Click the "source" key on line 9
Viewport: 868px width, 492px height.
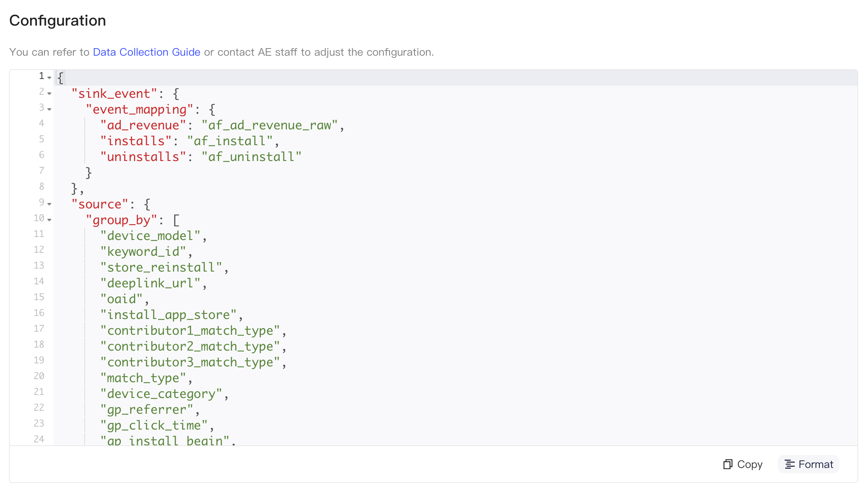[x=100, y=204]
